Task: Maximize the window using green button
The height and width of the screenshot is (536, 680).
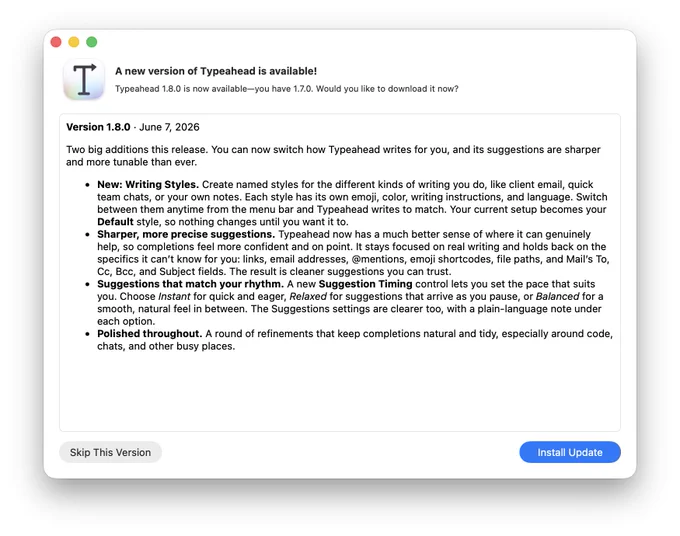Action: click(92, 42)
